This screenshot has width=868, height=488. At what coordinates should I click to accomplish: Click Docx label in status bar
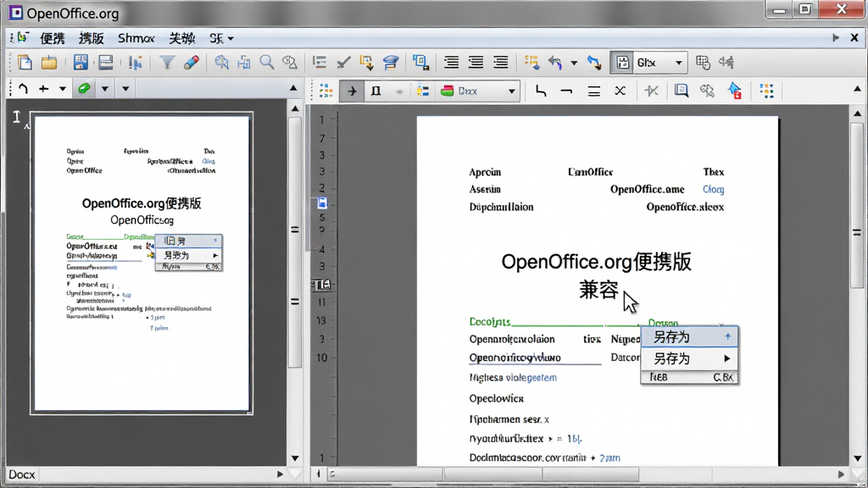pos(22,474)
